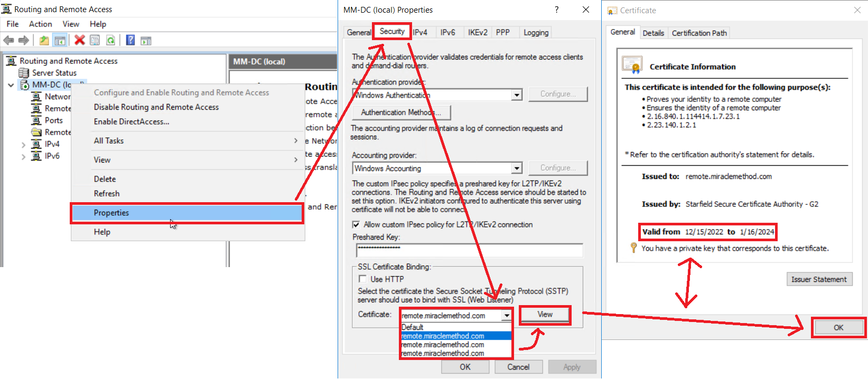Click the blue Help question mark icon
Screen dimensions: 868x379
click(130, 40)
